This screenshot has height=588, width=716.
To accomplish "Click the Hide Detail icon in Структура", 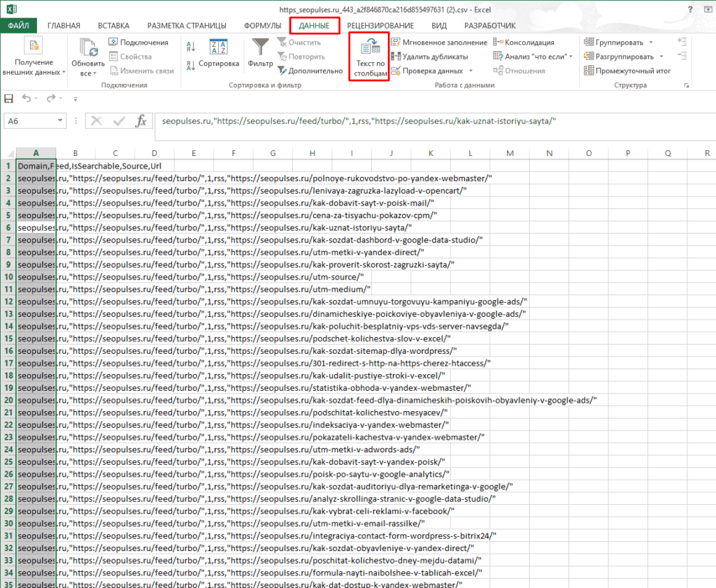I will (x=682, y=56).
